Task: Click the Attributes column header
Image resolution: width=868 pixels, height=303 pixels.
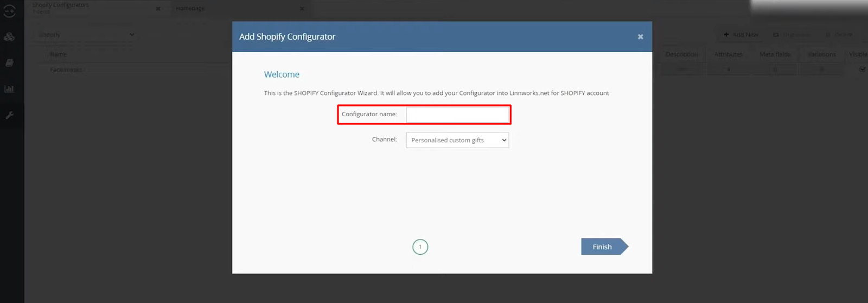Action: [x=728, y=54]
